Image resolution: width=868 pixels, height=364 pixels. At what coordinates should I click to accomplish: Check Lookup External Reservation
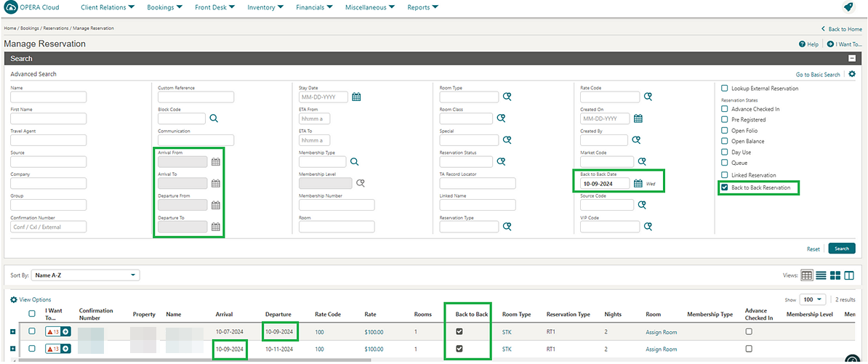tap(724, 88)
